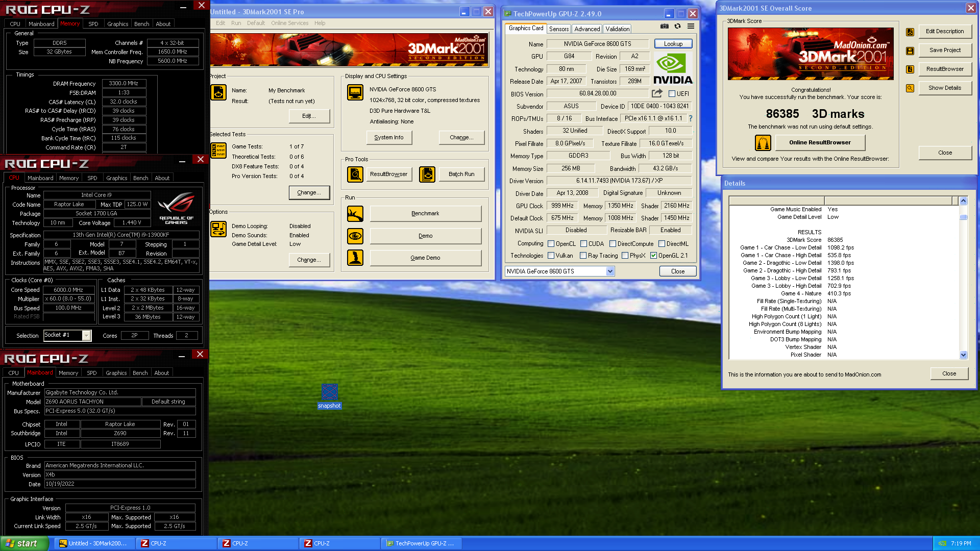Start the Benchmark button in Run group

[x=425, y=214]
